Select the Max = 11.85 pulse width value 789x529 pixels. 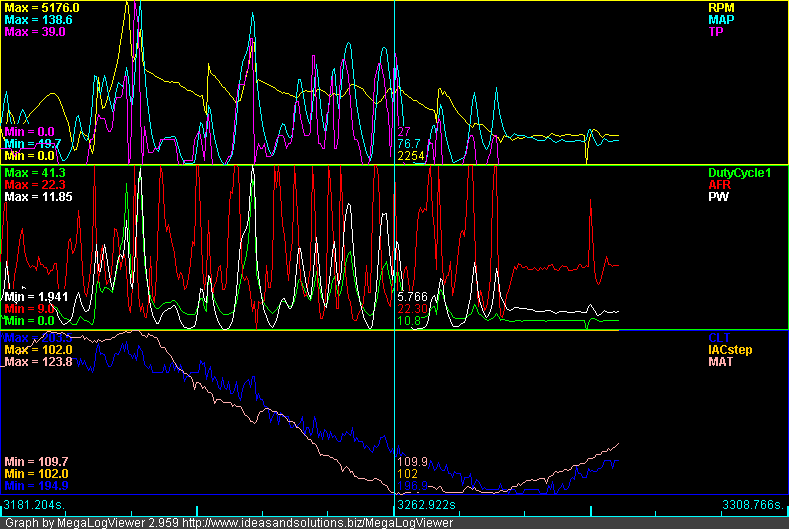point(37,197)
